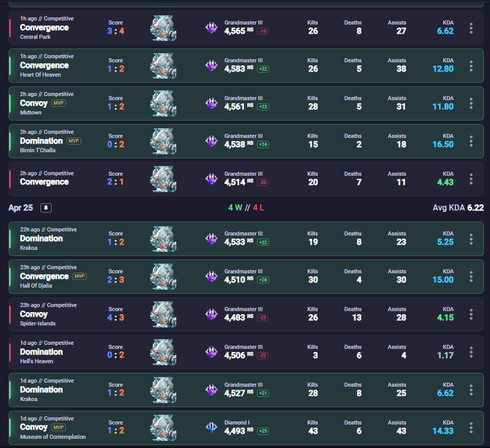Open three-dot menu for Hall Of Djalia match
Image resolution: width=490 pixels, height=448 pixels.
[x=471, y=277]
